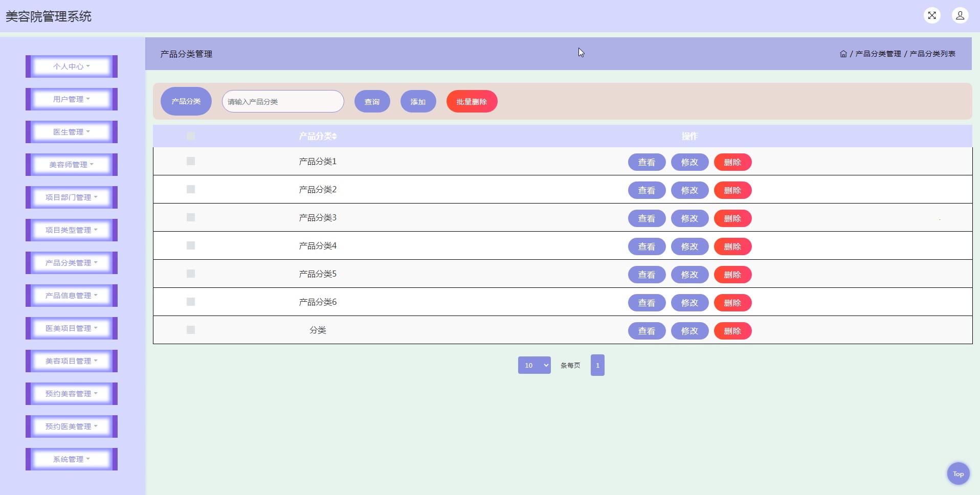980x495 pixels.
Task: Click the 产品分类 filter label button
Action: point(186,101)
